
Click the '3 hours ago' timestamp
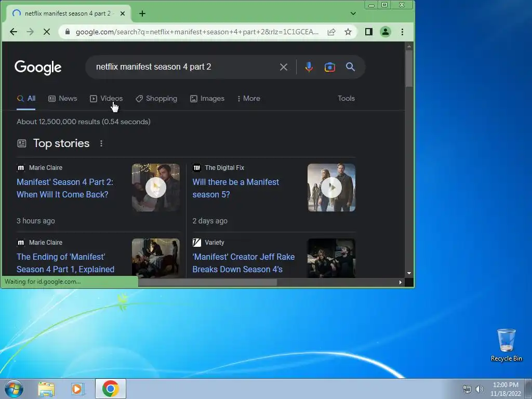[x=36, y=221]
